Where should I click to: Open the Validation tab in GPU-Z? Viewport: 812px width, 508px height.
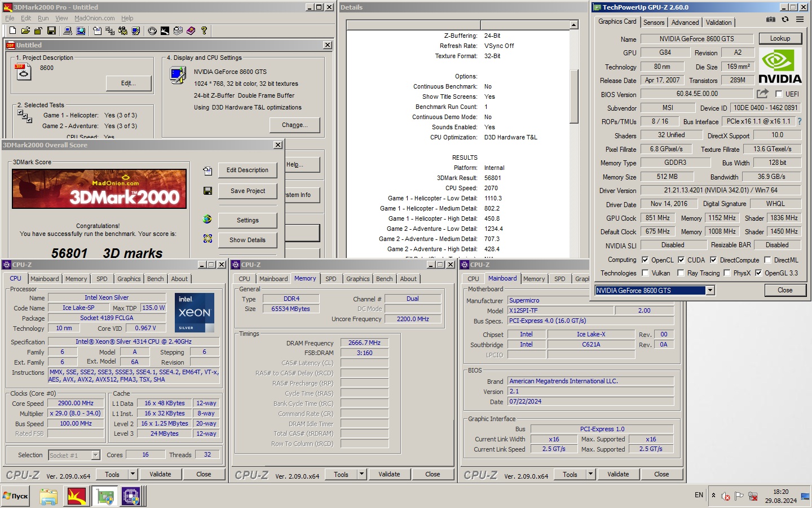coord(718,23)
